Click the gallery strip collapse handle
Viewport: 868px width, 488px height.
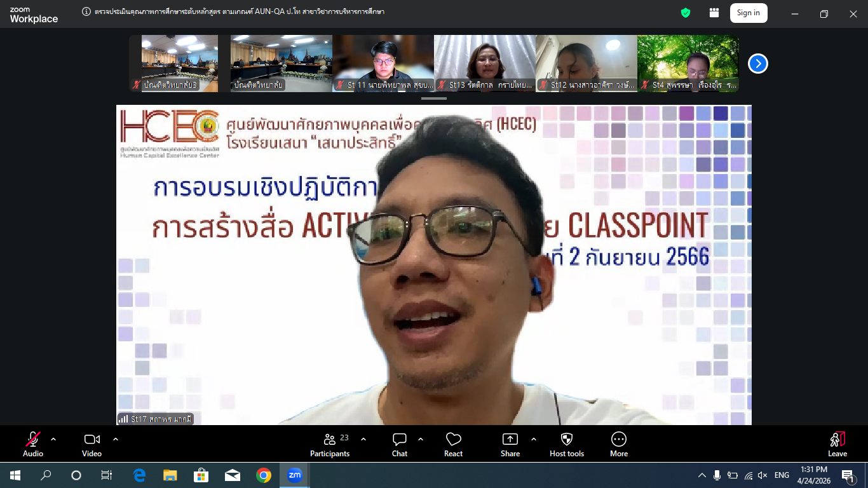pos(434,98)
